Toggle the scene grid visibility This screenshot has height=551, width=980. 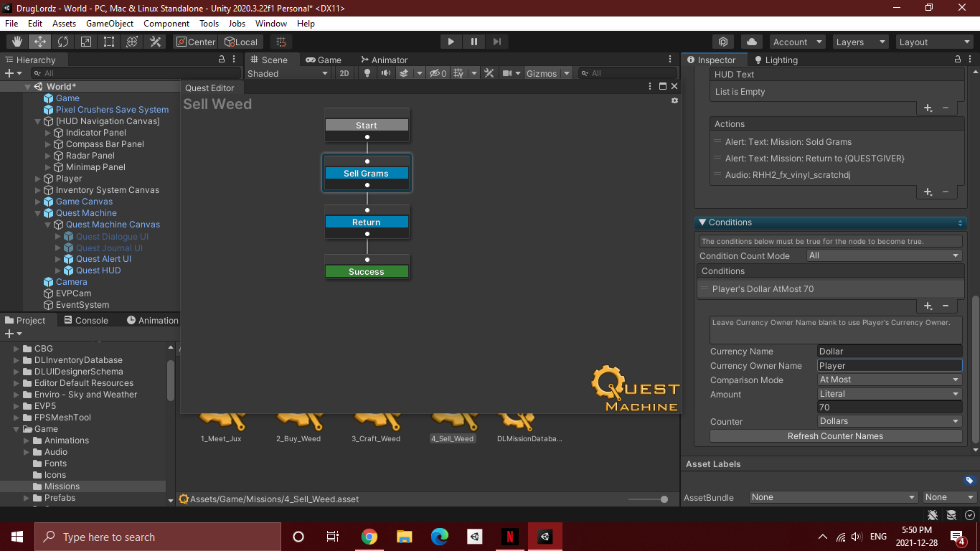(x=460, y=73)
